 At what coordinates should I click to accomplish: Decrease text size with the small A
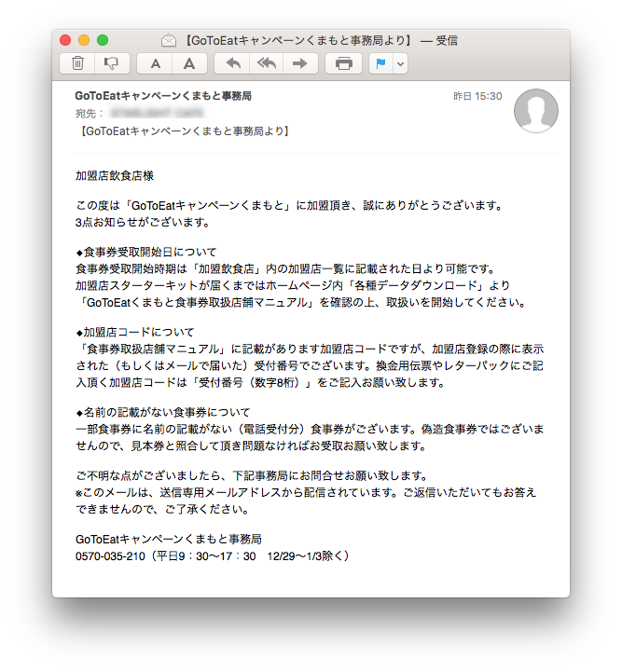156,63
